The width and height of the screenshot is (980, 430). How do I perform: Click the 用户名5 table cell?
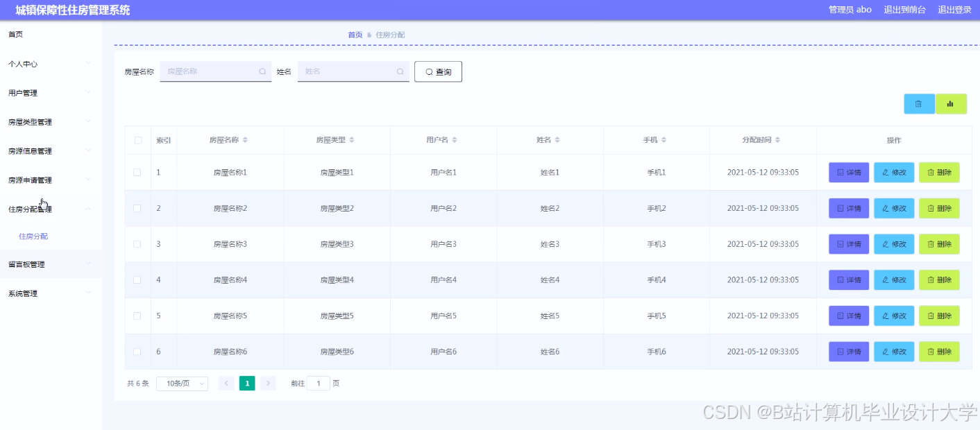coord(443,316)
